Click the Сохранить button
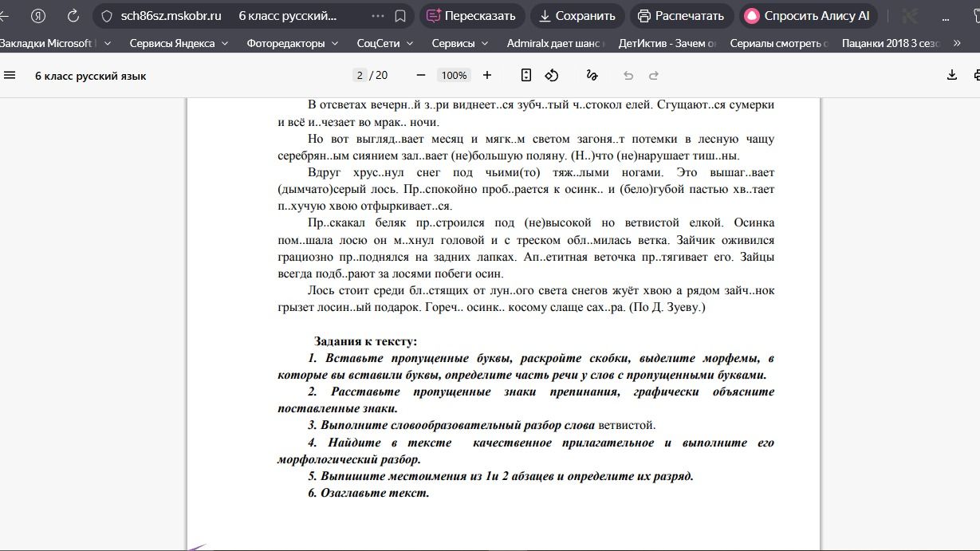 pyautogui.click(x=577, y=16)
